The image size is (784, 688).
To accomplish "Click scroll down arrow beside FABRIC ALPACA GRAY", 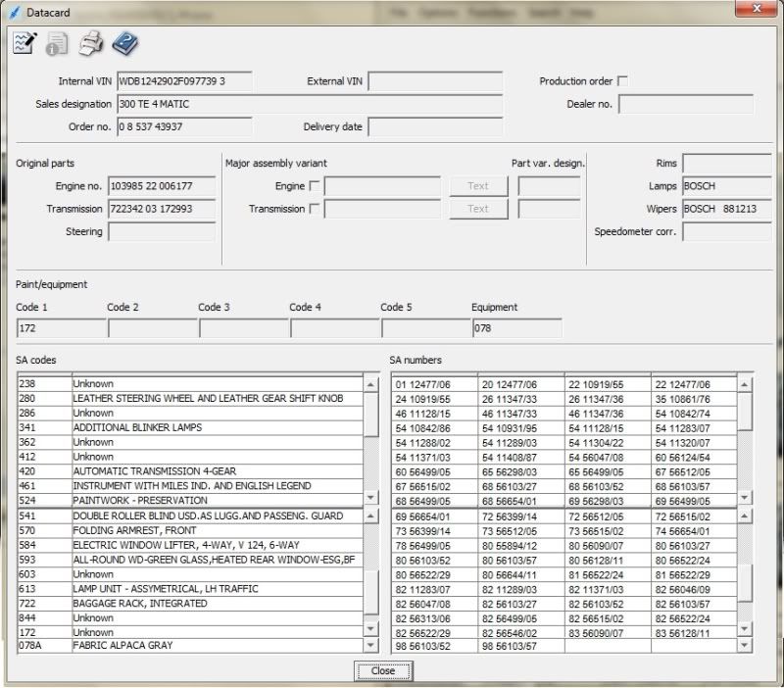I will [x=370, y=645].
